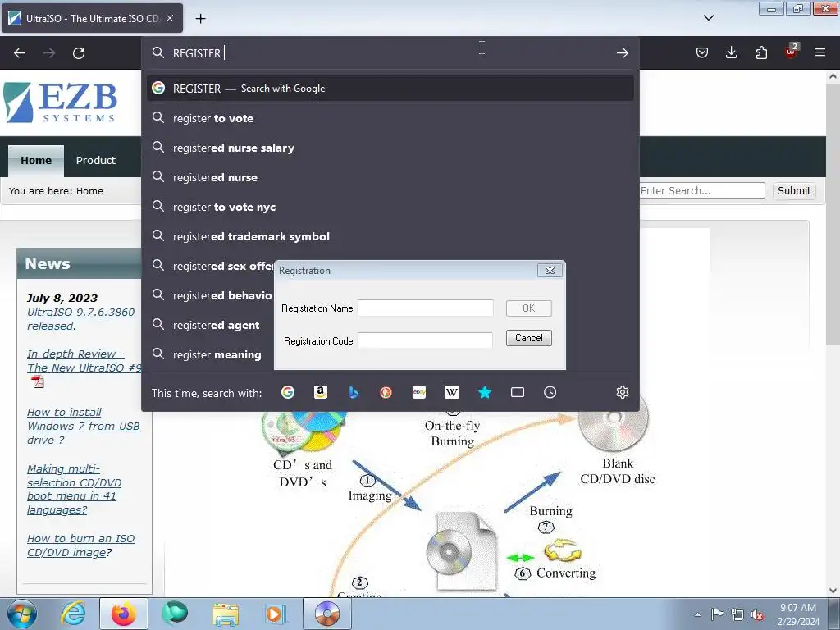Screen dimensions: 840x630
Task: Search this time with Wikipedia icon
Action: click(x=452, y=392)
